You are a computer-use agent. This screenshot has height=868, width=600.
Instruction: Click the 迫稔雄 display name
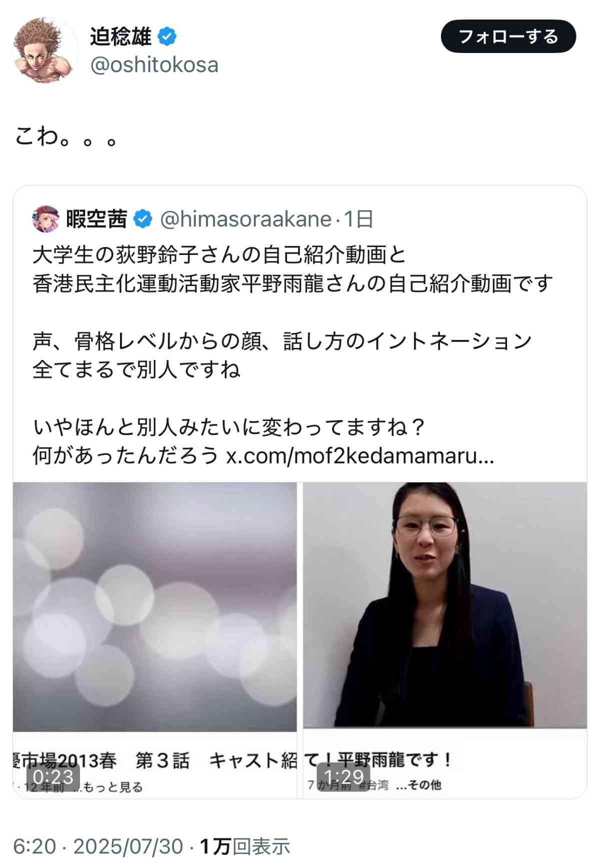tap(120, 36)
